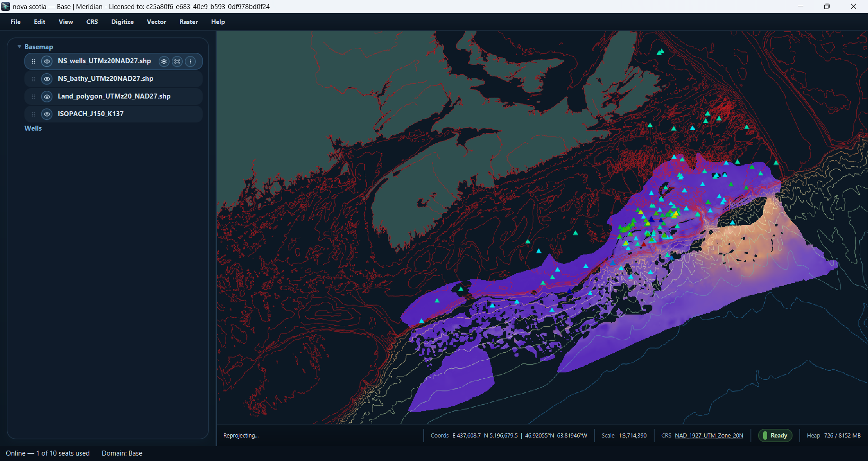Select the NS_bathy_UTMz20NAD27.shp layer name

pos(105,79)
